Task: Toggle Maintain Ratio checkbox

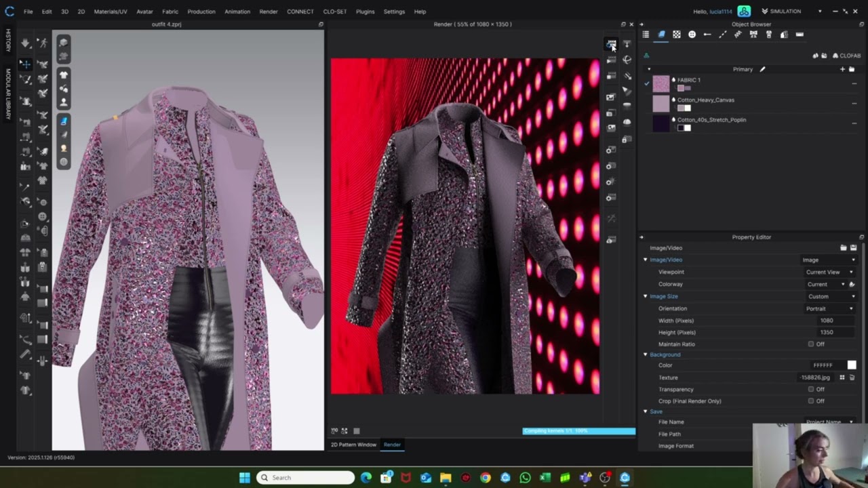Action: click(x=811, y=344)
